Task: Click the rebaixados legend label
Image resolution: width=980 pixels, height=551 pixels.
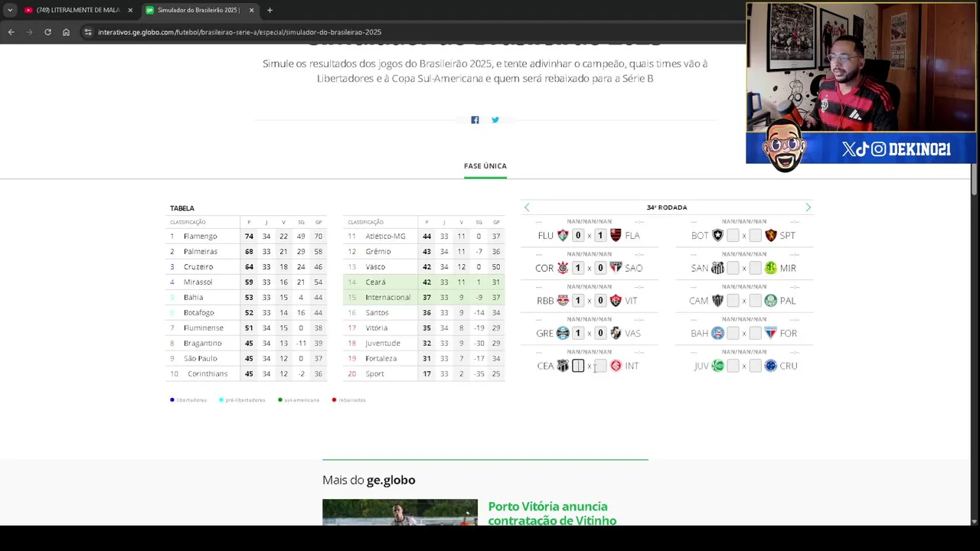Action: (x=352, y=400)
